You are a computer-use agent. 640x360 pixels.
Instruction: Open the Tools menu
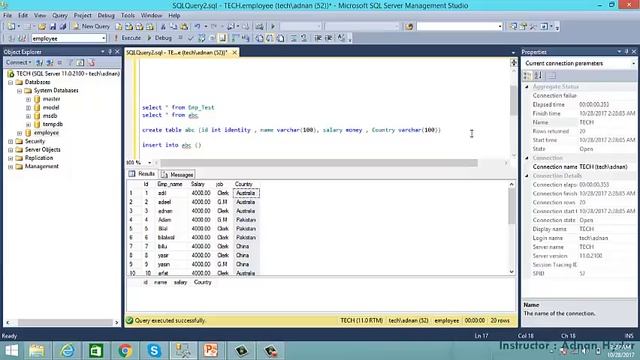coord(128,15)
